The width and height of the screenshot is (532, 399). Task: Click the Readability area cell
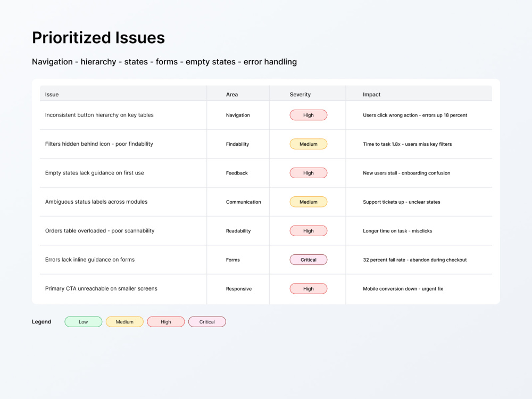238,231
